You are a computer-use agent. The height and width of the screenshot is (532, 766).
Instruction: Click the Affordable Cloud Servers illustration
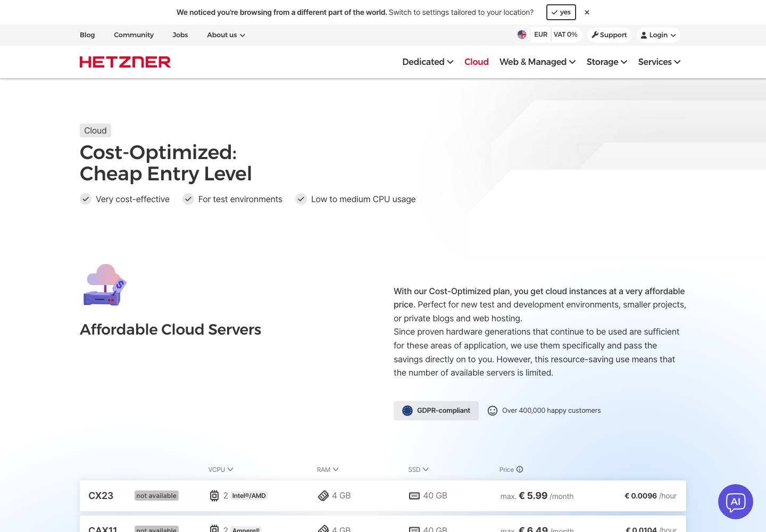point(105,285)
